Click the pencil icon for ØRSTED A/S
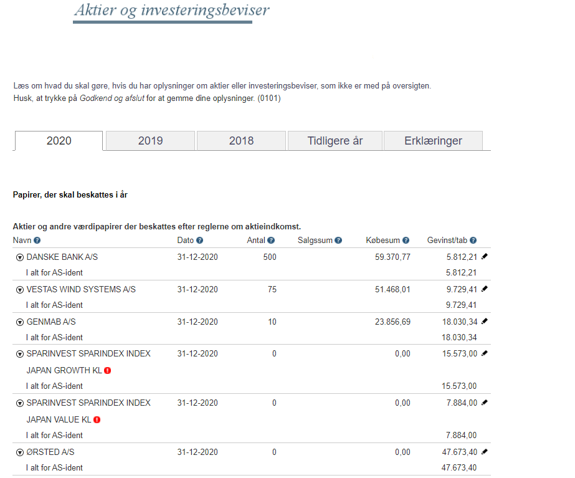Image resolution: width=575 pixels, height=478 pixels. click(x=484, y=452)
